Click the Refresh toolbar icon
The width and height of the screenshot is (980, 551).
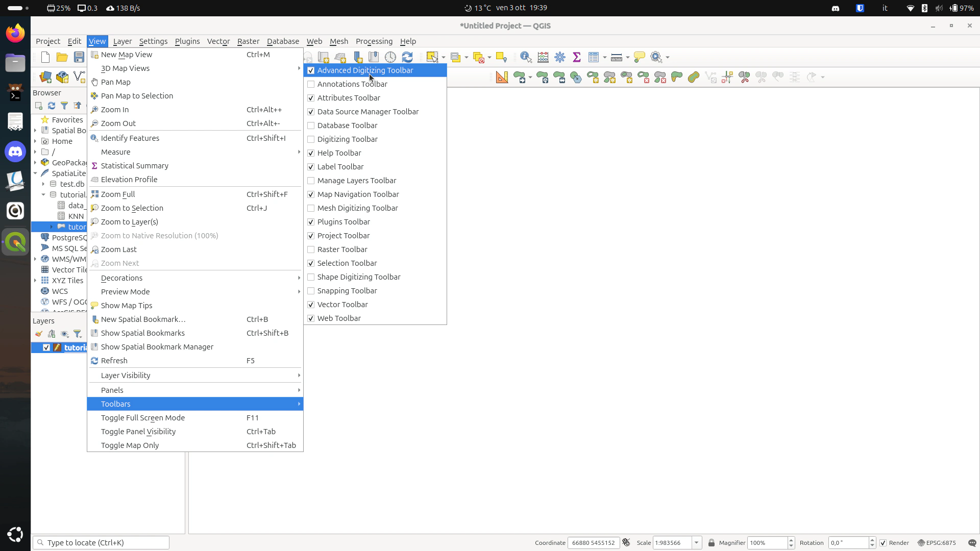407,57
